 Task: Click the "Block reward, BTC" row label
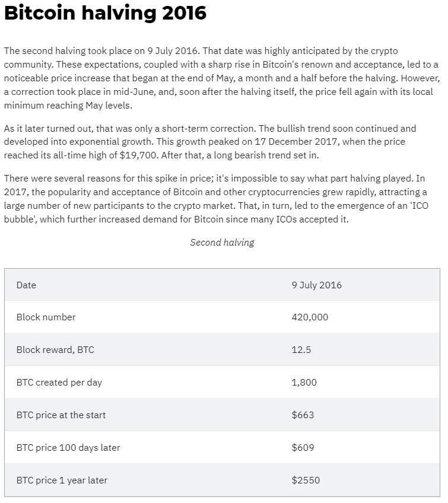click(x=55, y=349)
